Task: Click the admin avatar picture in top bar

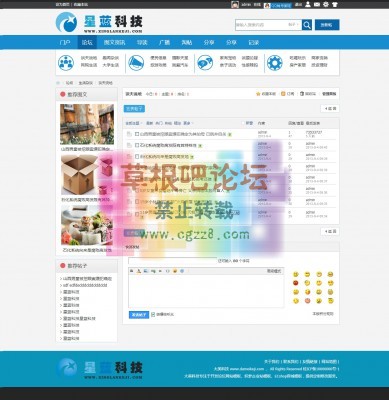Action: click(x=235, y=4)
